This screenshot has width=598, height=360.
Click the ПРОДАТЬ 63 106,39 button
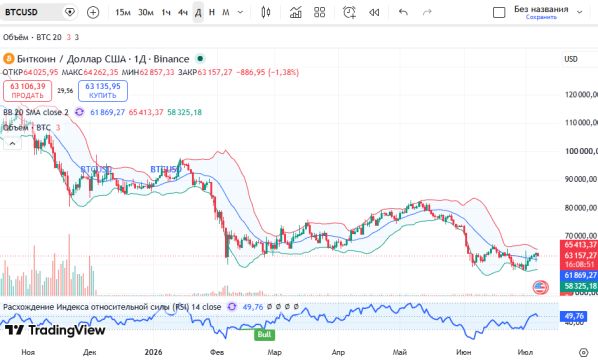[x=27, y=91]
